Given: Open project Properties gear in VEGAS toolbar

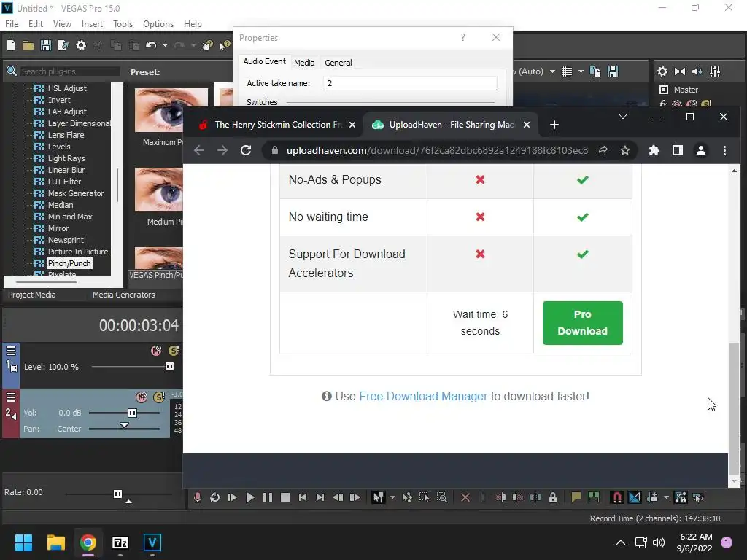Looking at the screenshot, I should tap(81, 45).
